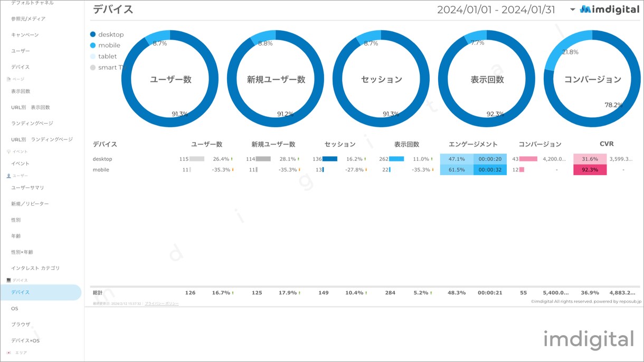Open the URL別 表示回数 sidebar page
The image size is (644, 362).
31,107
